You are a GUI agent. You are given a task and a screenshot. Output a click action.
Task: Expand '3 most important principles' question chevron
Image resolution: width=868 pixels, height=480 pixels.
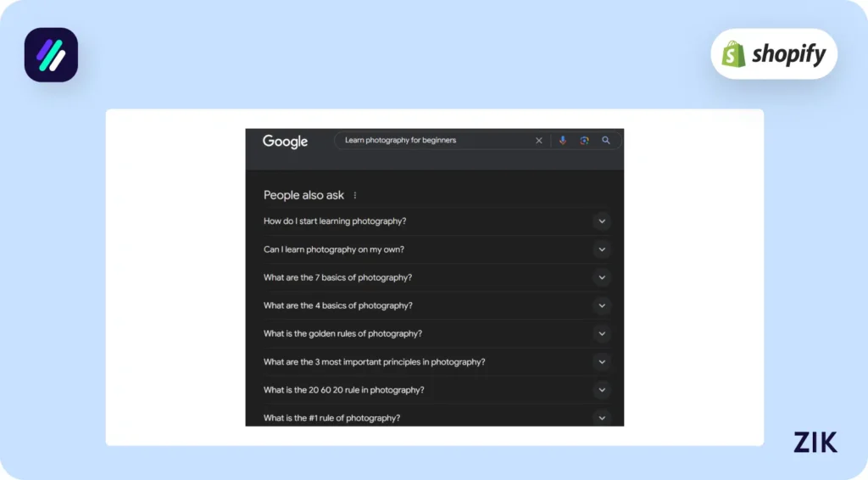(x=602, y=361)
